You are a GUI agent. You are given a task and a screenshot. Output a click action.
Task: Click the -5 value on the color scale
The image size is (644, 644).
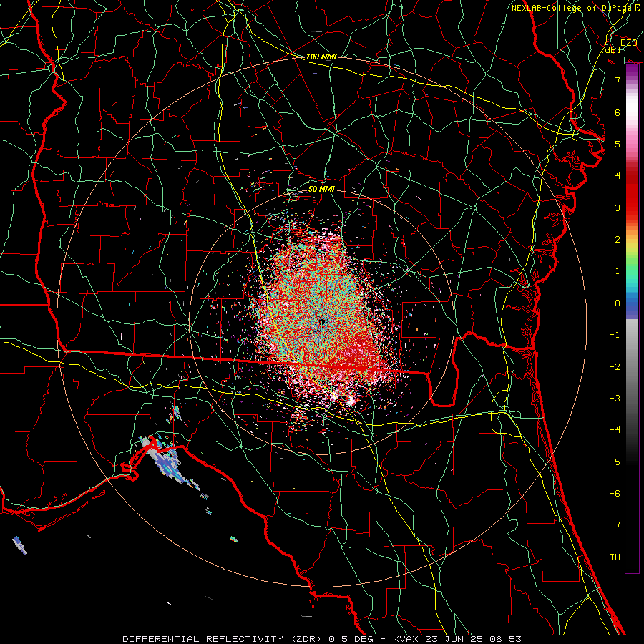[615, 462]
